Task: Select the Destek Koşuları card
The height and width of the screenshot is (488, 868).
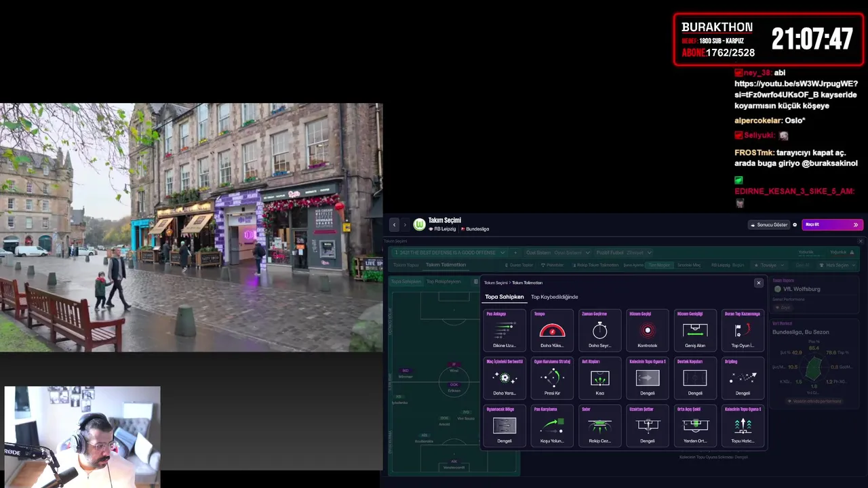Action: pos(695,378)
